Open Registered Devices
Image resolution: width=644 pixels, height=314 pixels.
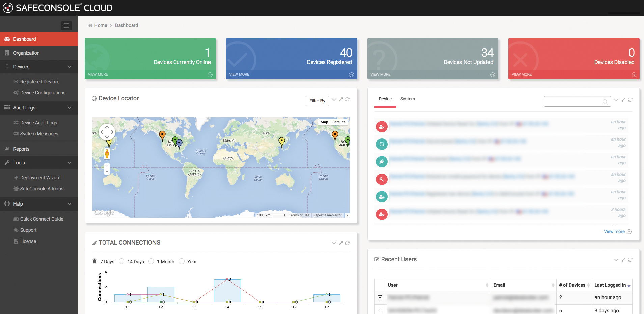point(40,82)
